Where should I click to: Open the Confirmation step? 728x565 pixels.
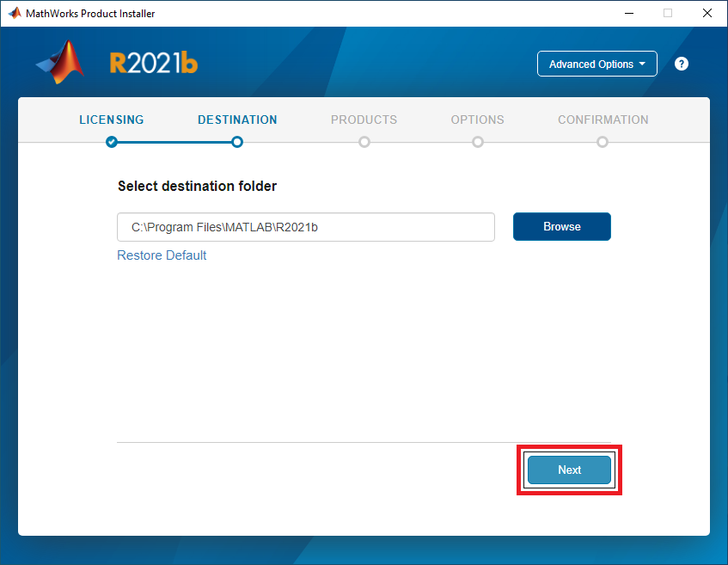(x=603, y=120)
